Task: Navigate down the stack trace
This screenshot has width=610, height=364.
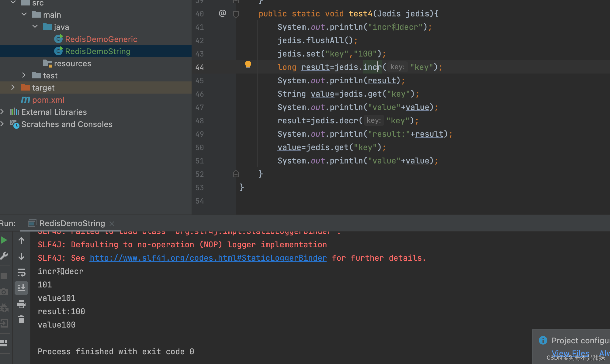Action: pos(21,256)
